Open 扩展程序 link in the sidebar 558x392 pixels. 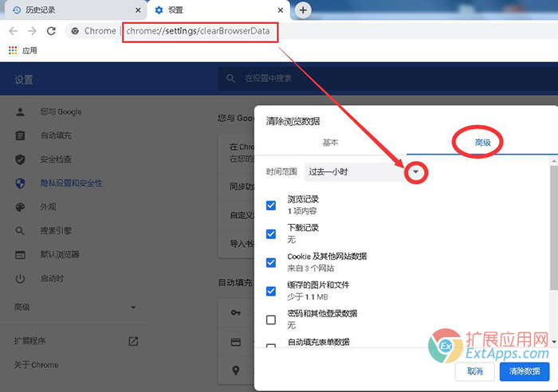click(30, 341)
